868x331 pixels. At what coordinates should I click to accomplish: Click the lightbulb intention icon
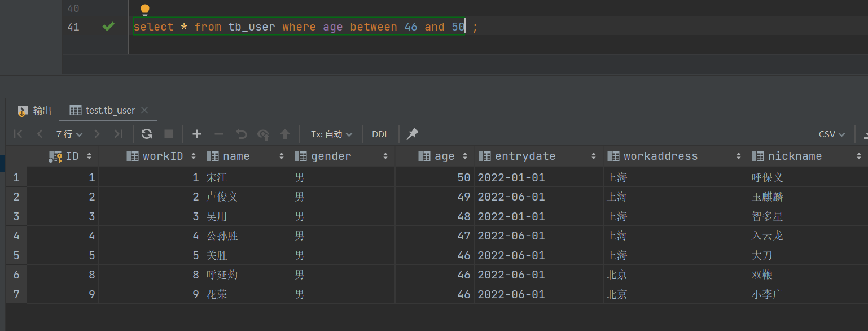click(x=145, y=10)
